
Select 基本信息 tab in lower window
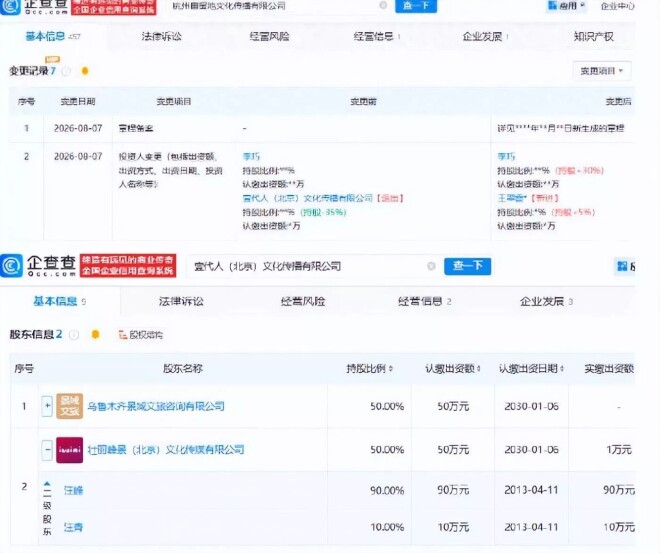(59, 301)
